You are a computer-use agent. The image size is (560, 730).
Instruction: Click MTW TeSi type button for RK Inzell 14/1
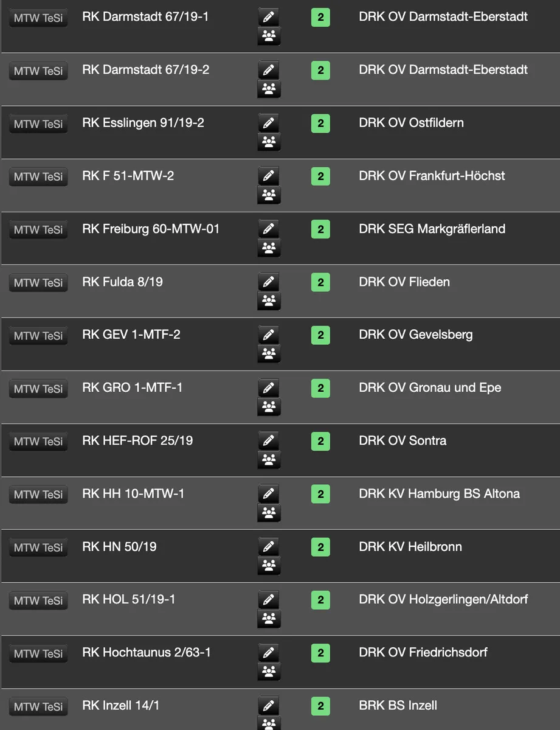click(x=38, y=706)
